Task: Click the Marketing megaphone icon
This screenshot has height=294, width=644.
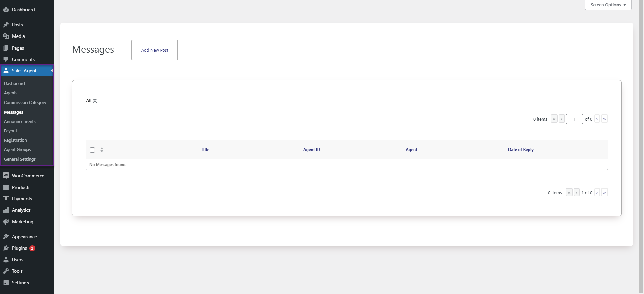Action: point(6,222)
